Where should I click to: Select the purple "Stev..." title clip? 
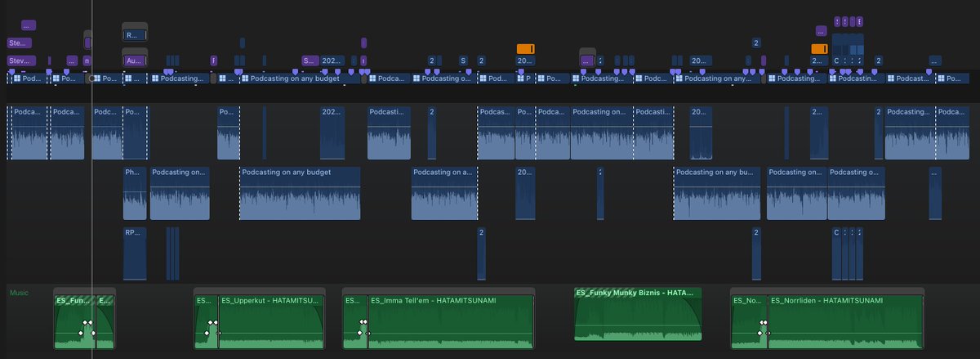21,61
